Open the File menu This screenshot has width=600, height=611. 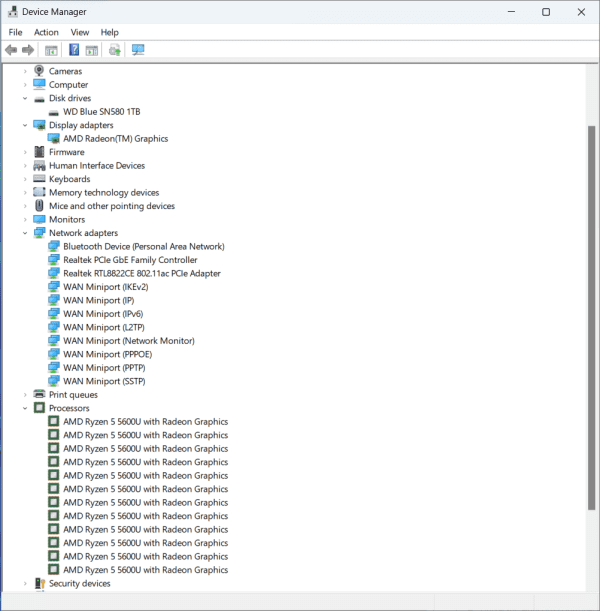[16, 32]
